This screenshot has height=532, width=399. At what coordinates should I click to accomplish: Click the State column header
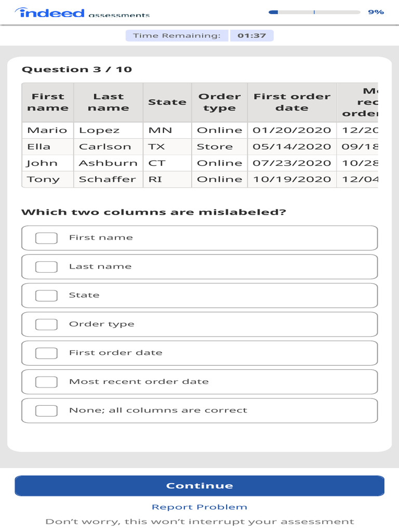tap(167, 102)
